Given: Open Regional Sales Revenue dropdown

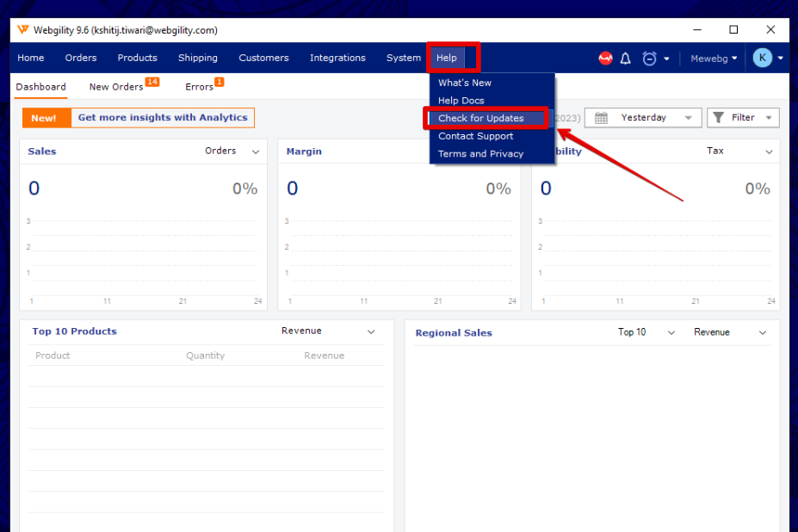Looking at the screenshot, I should click(730, 332).
